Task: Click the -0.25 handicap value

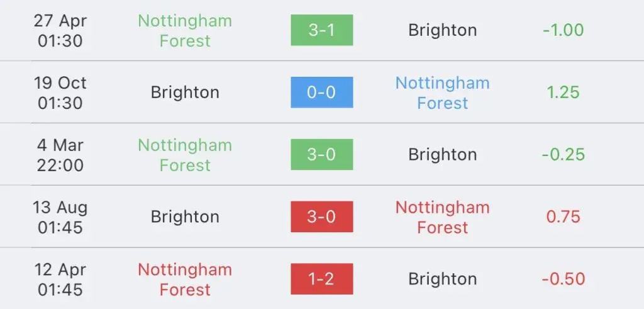Action: (563, 155)
